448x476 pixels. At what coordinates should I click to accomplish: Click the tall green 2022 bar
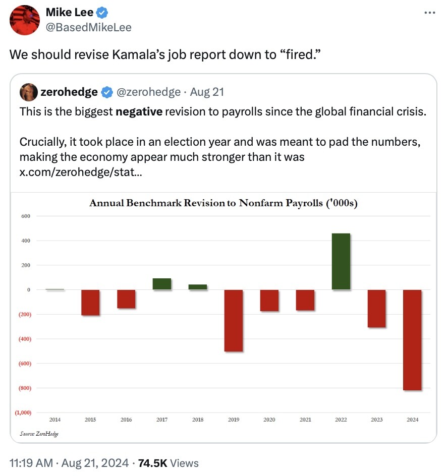(x=341, y=261)
